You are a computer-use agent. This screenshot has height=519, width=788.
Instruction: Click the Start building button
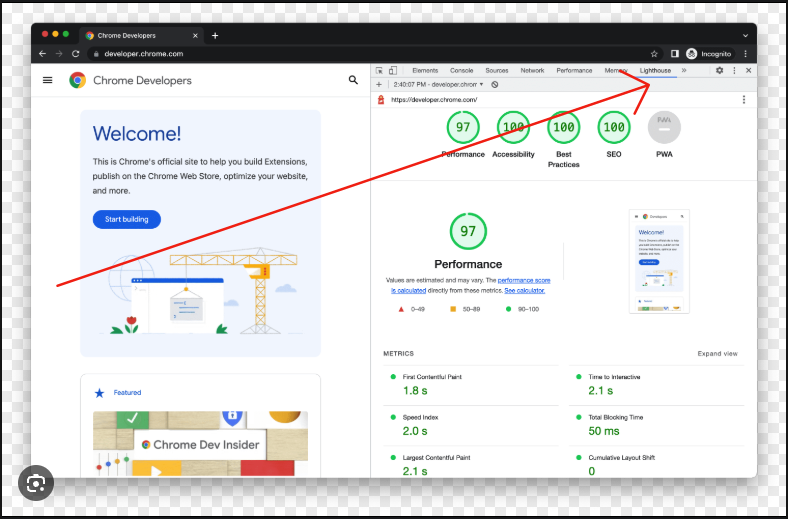click(127, 219)
